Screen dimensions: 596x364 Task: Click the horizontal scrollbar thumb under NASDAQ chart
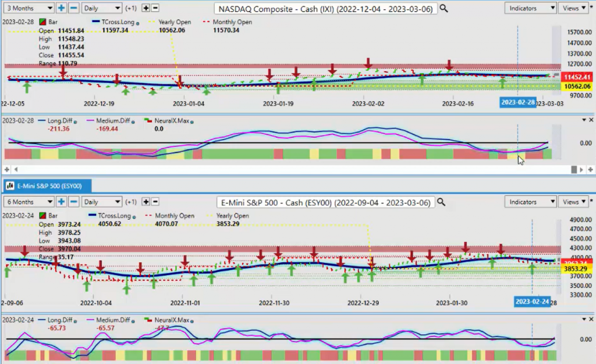pos(574,169)
